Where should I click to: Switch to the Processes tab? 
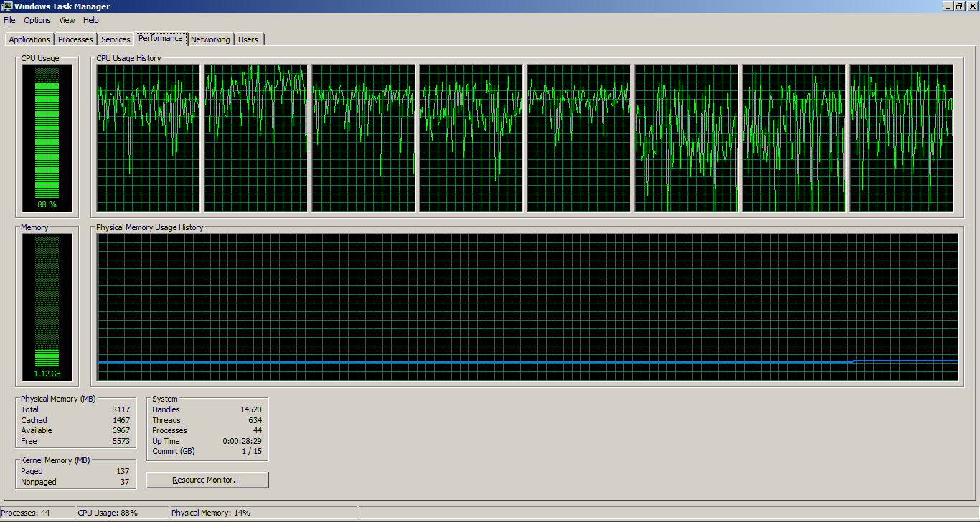75,39
